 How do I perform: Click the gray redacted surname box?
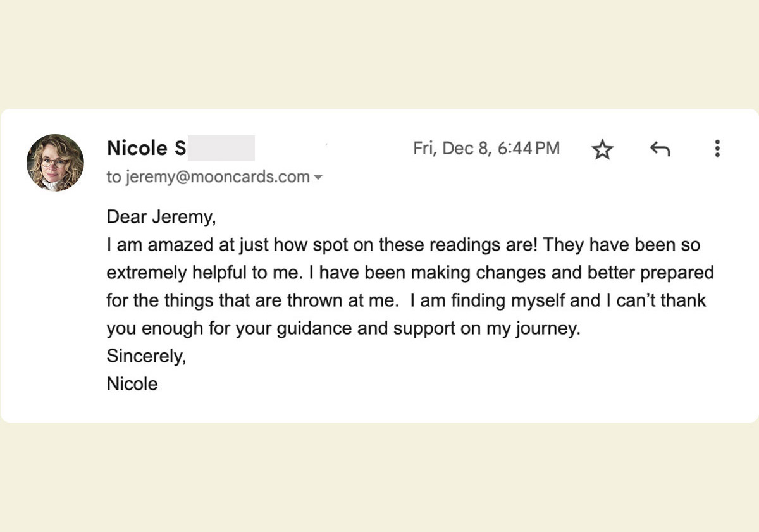pos(221,148)
